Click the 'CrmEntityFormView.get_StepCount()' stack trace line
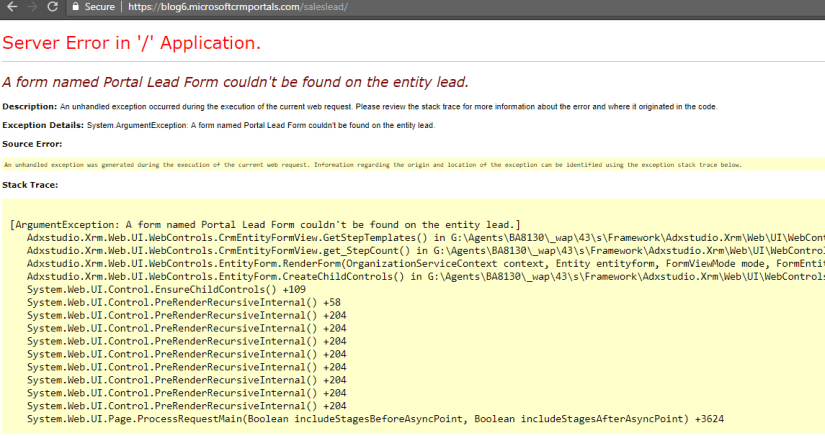The image size is (825, 438). pyautogui.click(x=426, y=251)
